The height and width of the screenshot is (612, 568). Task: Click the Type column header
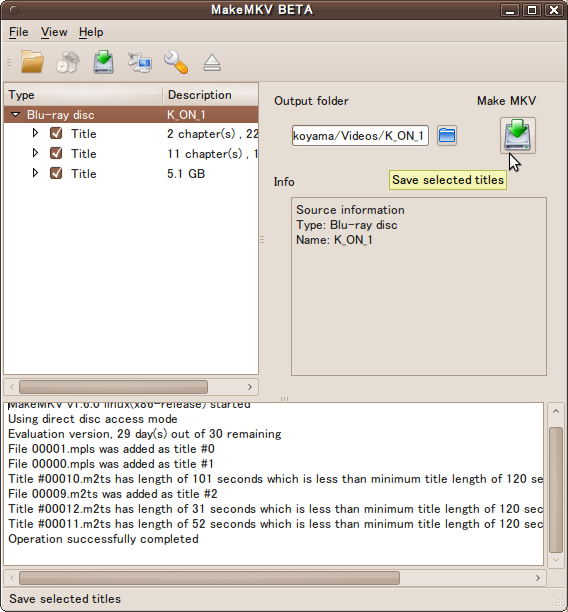[84, 95]
